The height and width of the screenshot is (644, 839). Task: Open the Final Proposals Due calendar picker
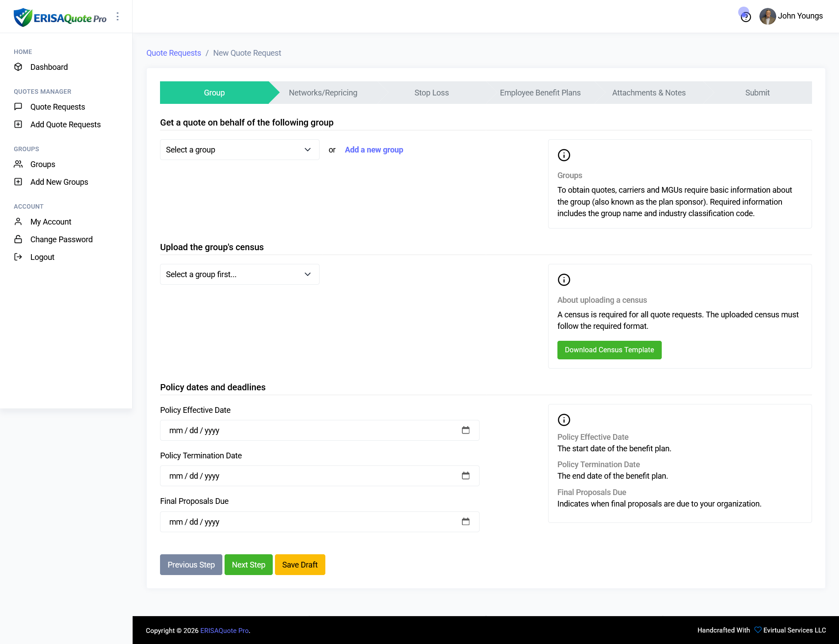[x=465, y=522]
